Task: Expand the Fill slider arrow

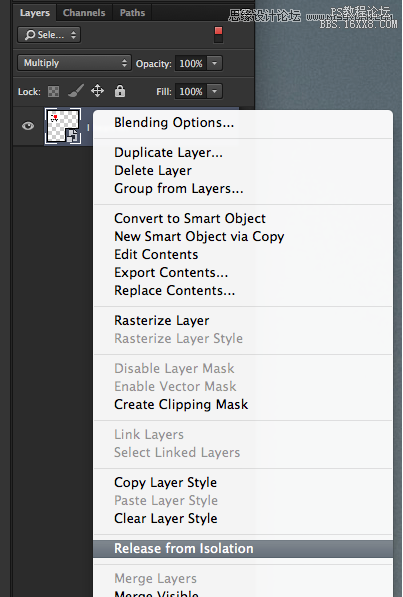Action: point(215,91)
